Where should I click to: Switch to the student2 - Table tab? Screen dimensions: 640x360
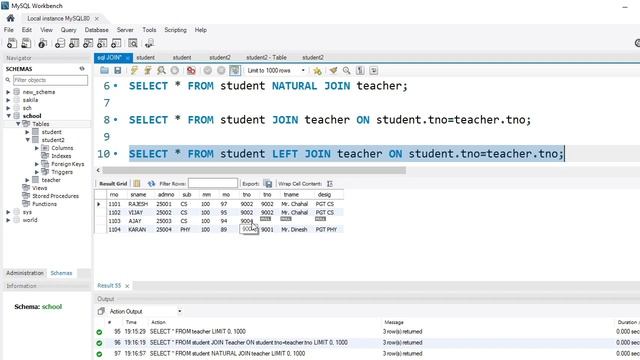click(x=266, y=58)
